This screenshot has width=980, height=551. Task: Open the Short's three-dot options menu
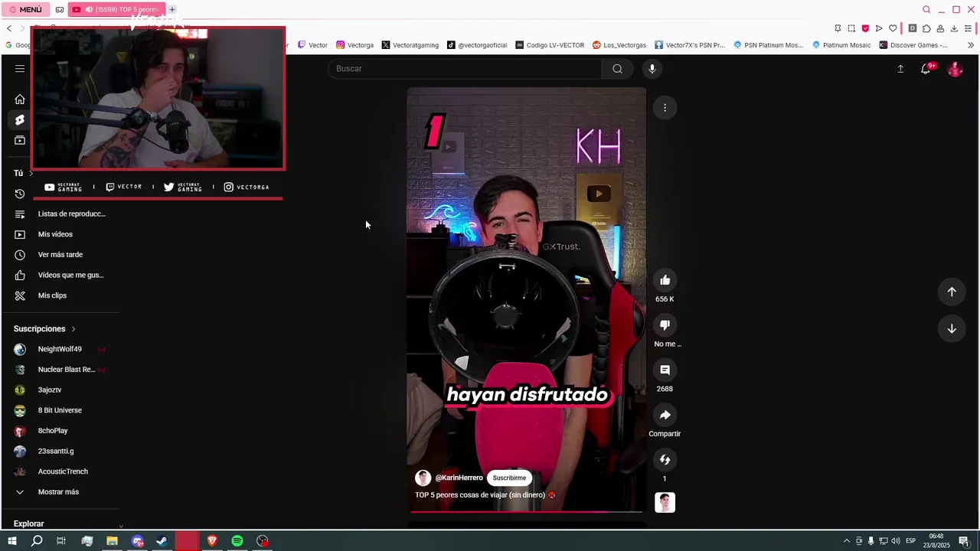pyautogui.click(x=665, y=108)
